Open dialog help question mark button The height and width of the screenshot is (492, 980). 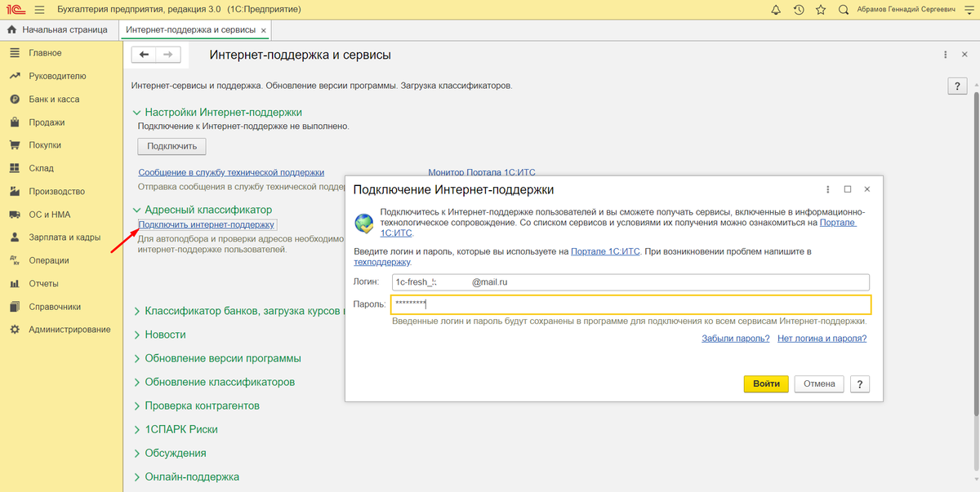[x=859, y=383]
